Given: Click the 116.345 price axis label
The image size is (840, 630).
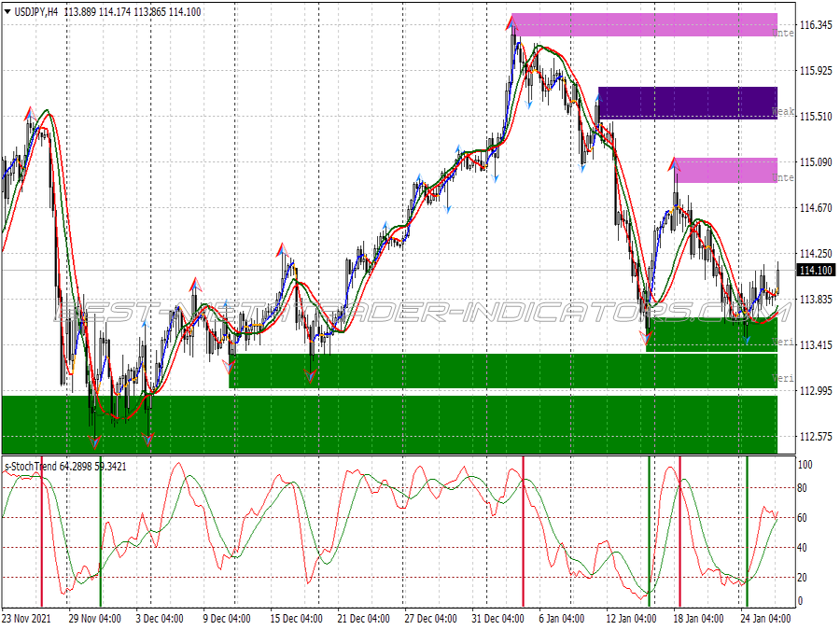Looking at the screenshot, I should click(816, 25).
